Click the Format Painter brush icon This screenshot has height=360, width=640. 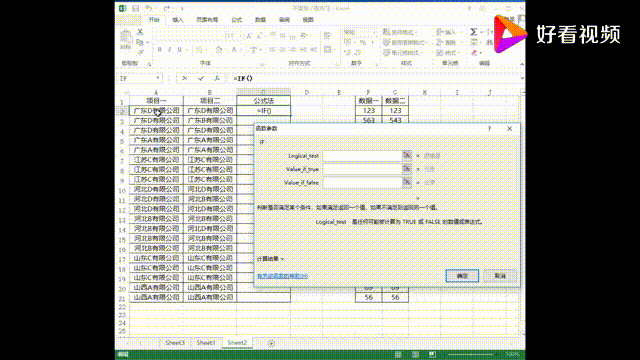click(140, 52)
